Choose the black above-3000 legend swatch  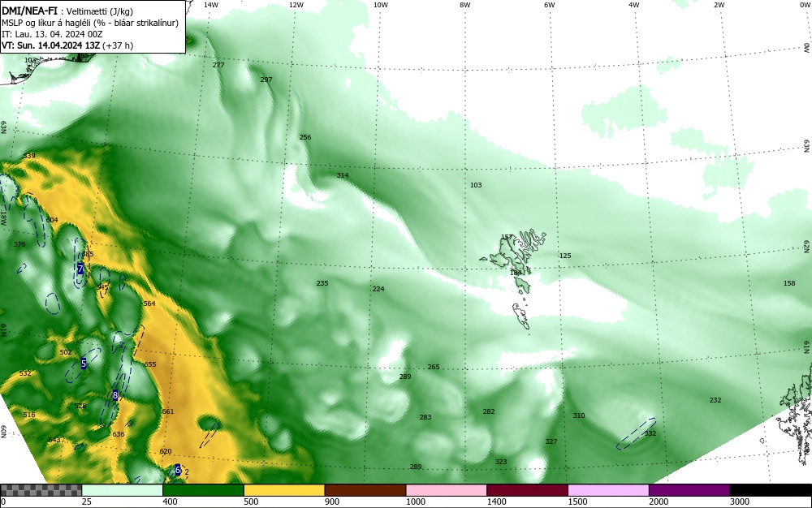(x=771, y=490)
